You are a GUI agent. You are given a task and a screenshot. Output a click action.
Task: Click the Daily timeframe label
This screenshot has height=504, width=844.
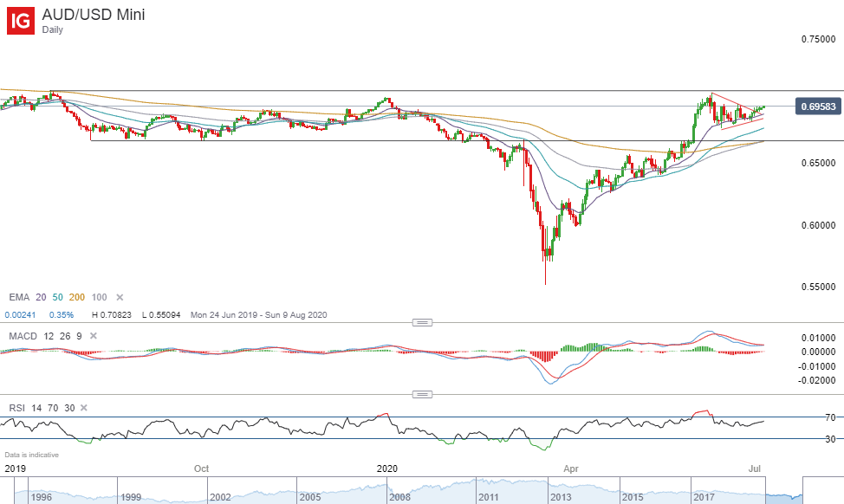point(53,30)
